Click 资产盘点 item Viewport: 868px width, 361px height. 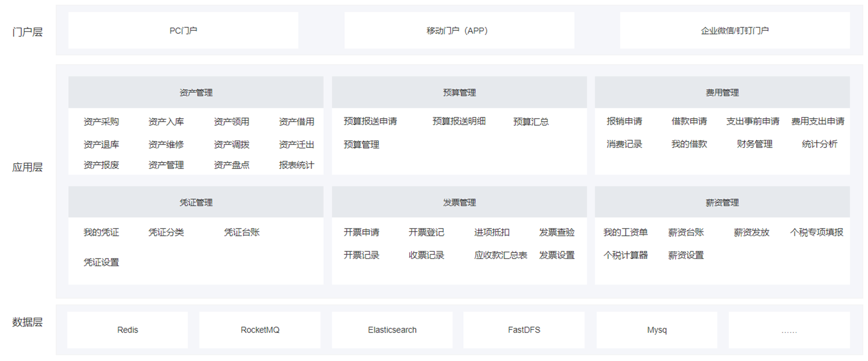click(x=232, y=165)
